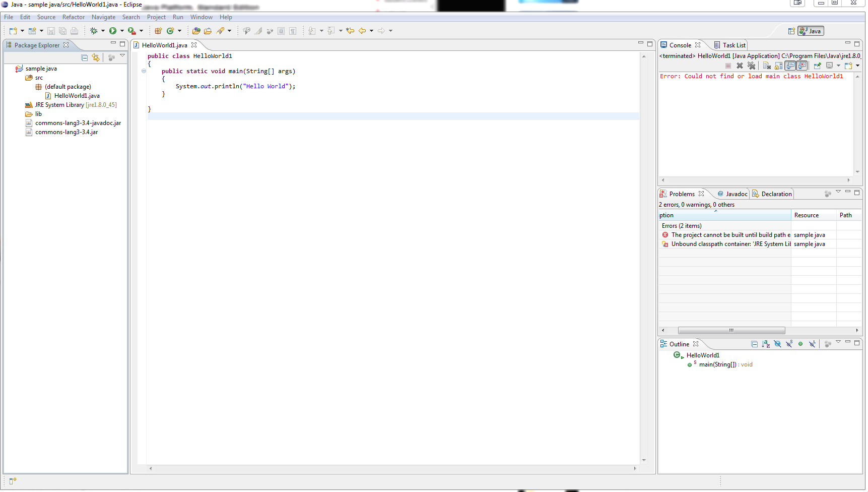Open the Java perspective button
This screenshot has width=868, height=492.
pyautogui.click(x=811, y=31)
